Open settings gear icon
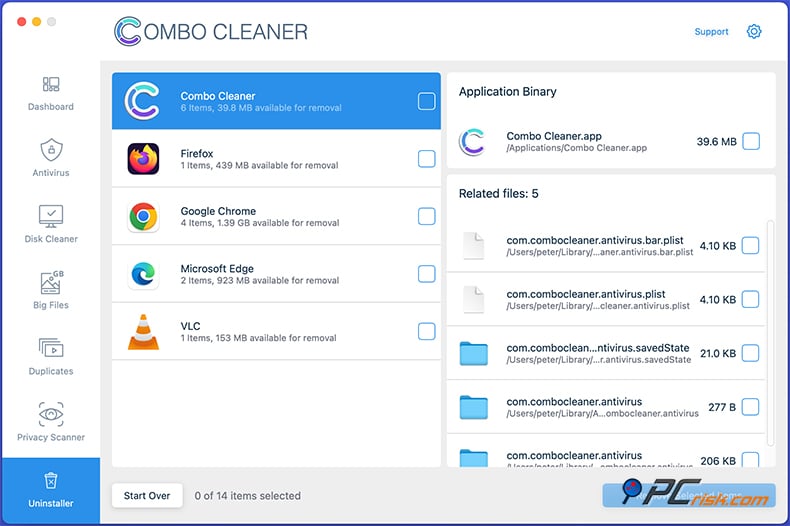Screen dimensions: 790x526 [x=754, y=31]
